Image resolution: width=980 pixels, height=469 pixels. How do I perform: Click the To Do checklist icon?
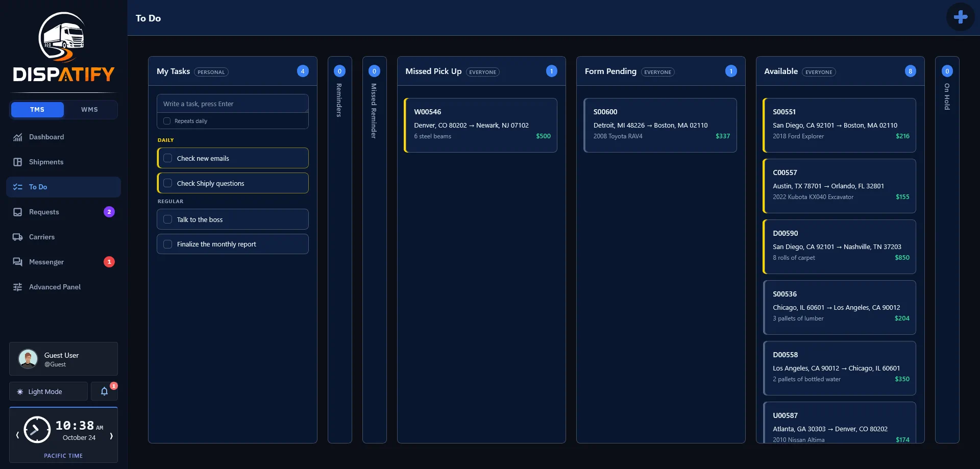[17, 187]
